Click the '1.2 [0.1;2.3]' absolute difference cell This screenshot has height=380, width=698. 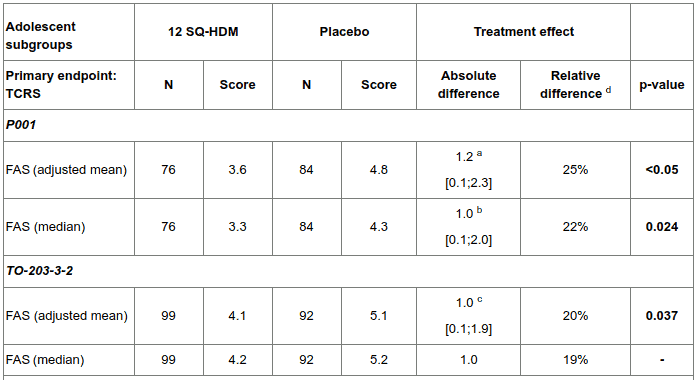(x=468, y=170)
